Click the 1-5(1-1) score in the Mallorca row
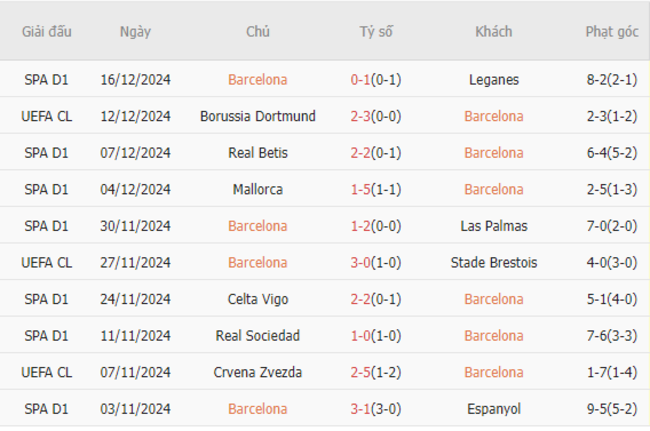Screen dimensions: 650x431 point(376,189)
